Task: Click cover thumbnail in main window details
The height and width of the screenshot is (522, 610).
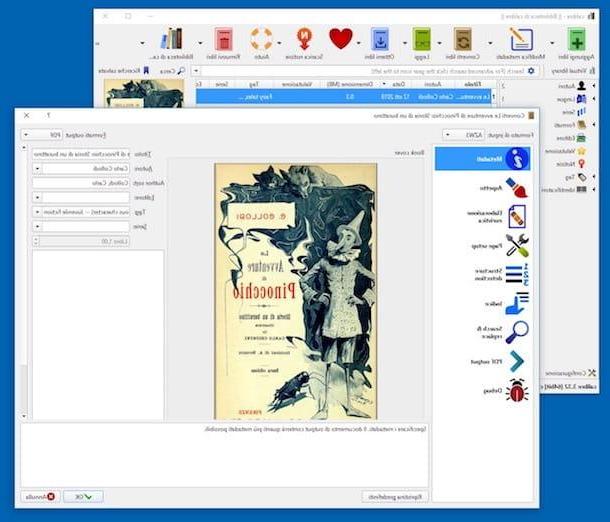Action: click(x=144, y=93)
